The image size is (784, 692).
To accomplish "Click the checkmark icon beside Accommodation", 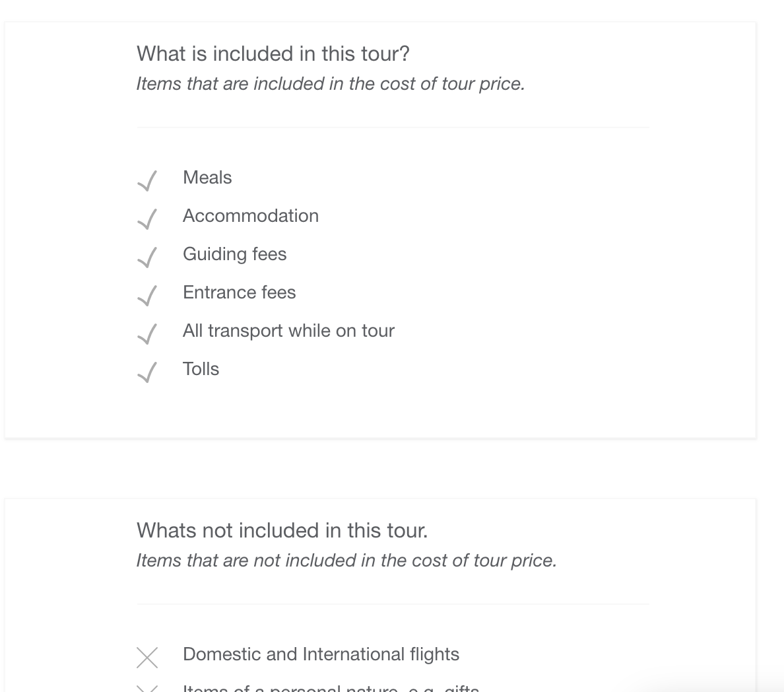I will click(x=147, y=219).
